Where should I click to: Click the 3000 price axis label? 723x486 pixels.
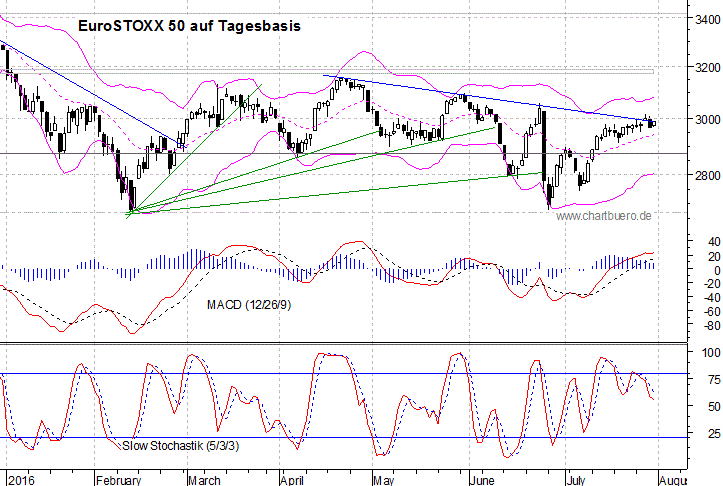(x=708, y=119)
